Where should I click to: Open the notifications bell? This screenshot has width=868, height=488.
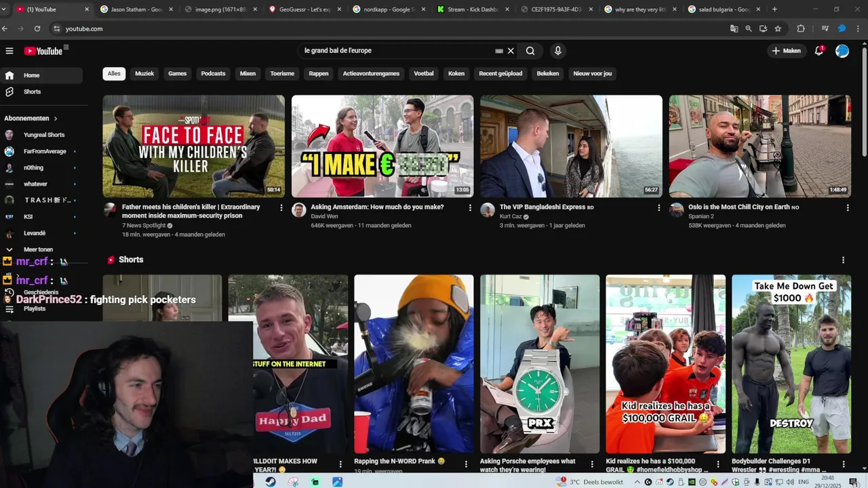(x=818, y=51)
